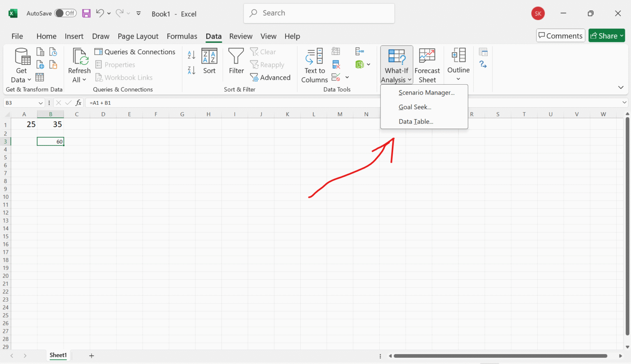Collapse the ribbon using the chevron
This screenshot has width=631, height=364.
pyautogui.click(x=621, y=87)
